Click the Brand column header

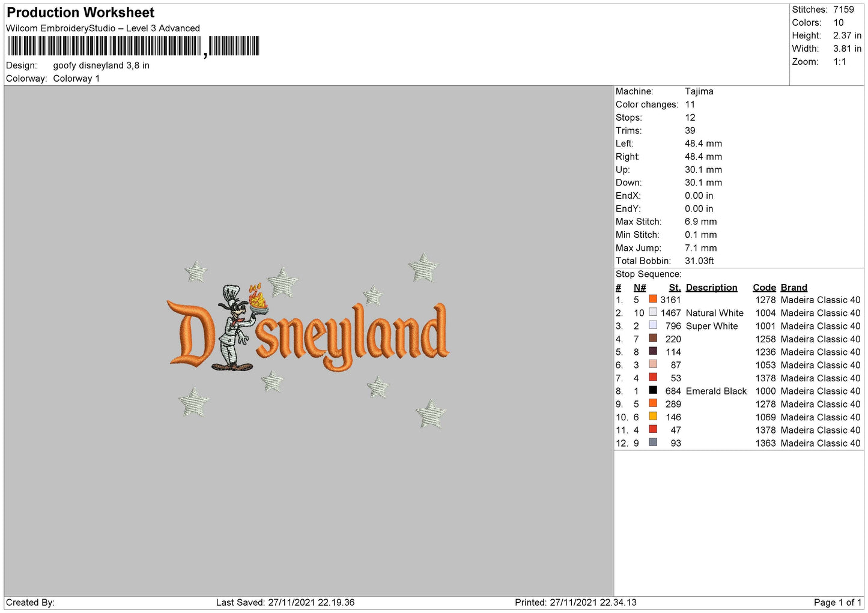click(794, 288)
